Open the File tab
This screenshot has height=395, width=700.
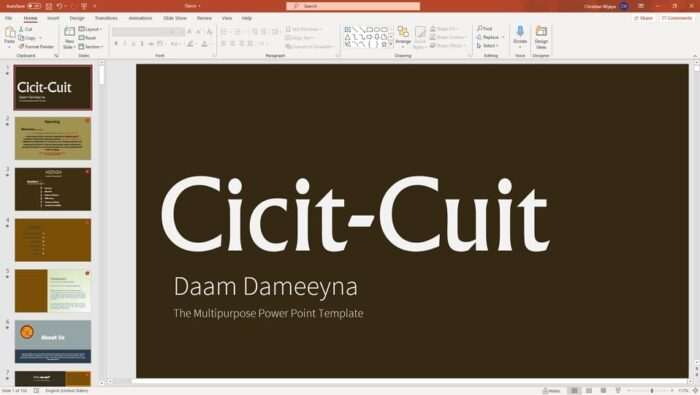click(8, 18)
